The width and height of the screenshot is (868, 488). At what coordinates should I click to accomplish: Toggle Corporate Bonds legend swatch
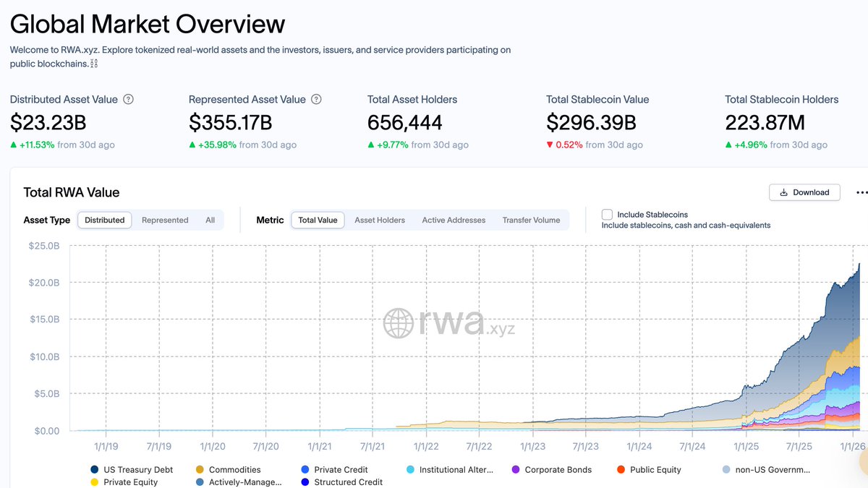[x=516, y=470]
